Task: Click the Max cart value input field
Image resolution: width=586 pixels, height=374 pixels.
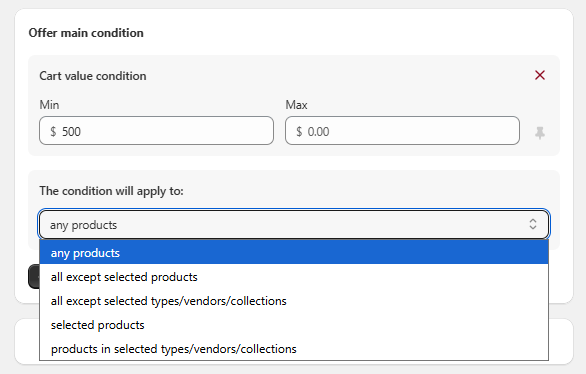Action: [x=402, y=130]
